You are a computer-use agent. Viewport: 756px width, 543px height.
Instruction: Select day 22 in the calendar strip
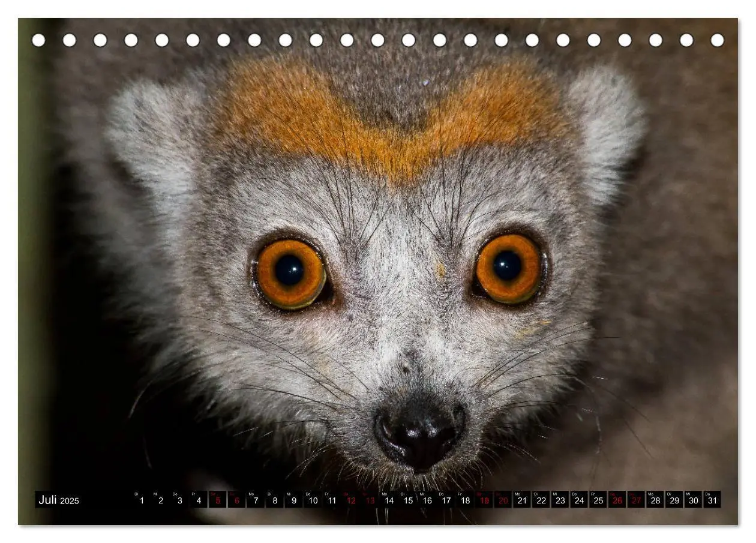click(x=541, y=500)
